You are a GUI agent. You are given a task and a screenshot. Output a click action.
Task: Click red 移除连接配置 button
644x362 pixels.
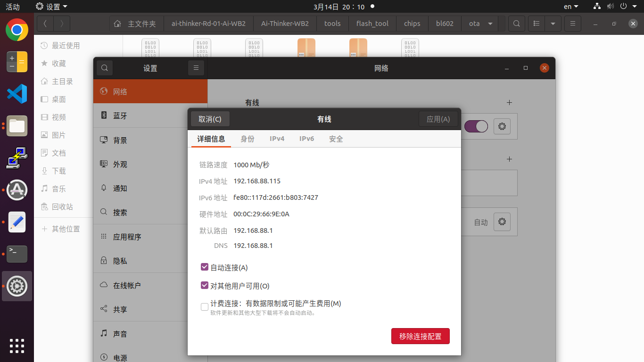[421, 336]
